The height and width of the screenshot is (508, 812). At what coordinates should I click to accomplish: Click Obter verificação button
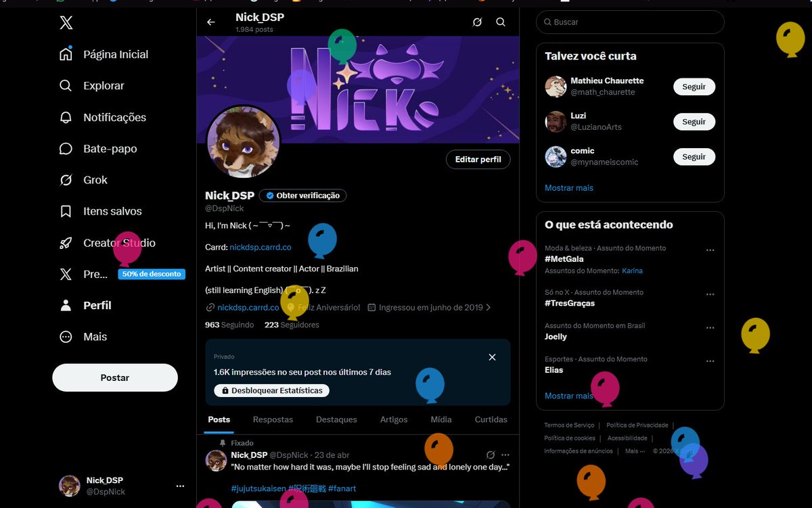coord(302,195)
